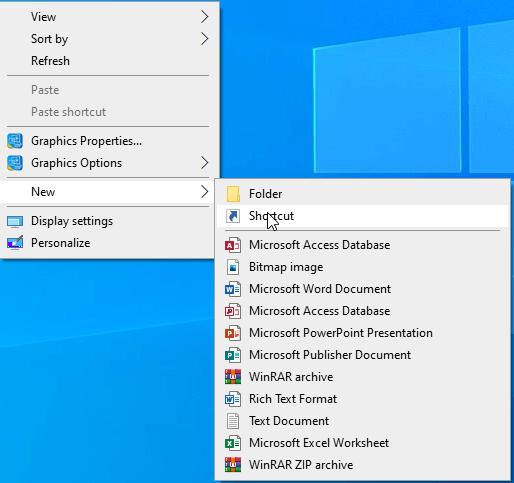Click the PowerPoint Presentation icon
This screenshot has height=483, width=514.
[233, 333]
